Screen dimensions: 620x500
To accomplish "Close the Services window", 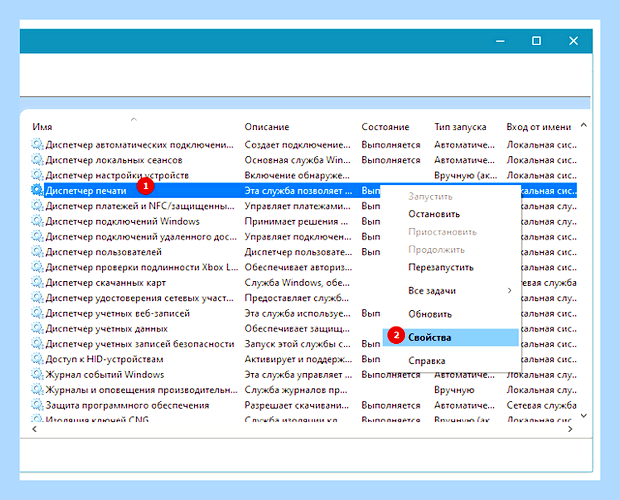I will (x=573, y=41).
